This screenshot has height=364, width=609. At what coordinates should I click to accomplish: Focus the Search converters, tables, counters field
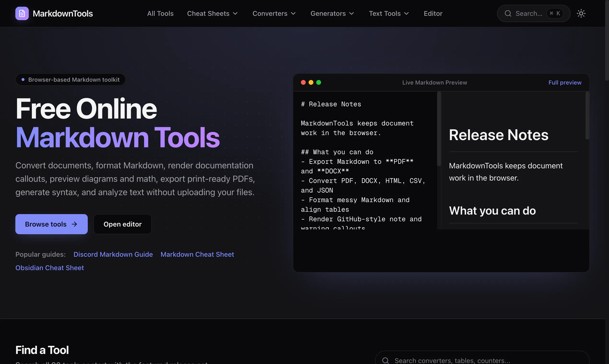[482, 358]
